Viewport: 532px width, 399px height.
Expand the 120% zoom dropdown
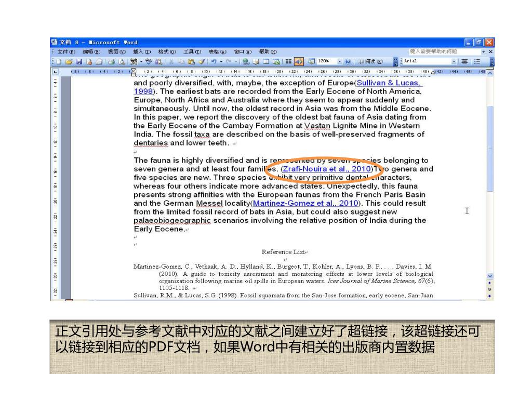point(339,61)
